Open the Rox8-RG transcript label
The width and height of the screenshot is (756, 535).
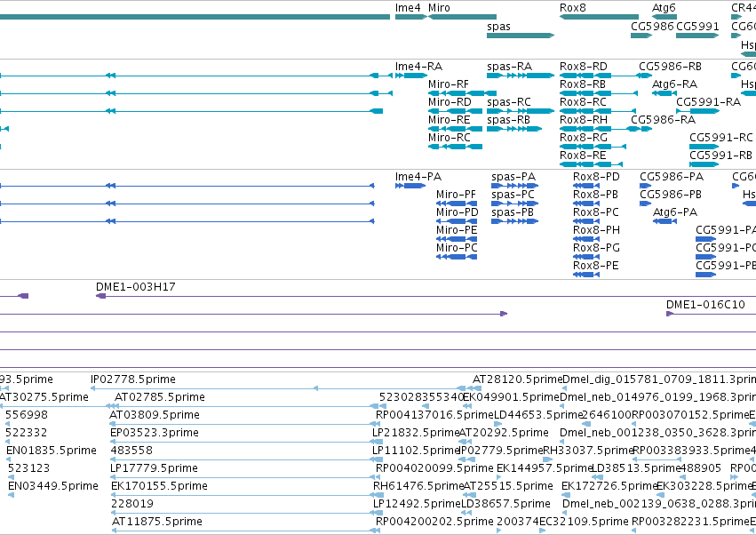tap(584, 138)
